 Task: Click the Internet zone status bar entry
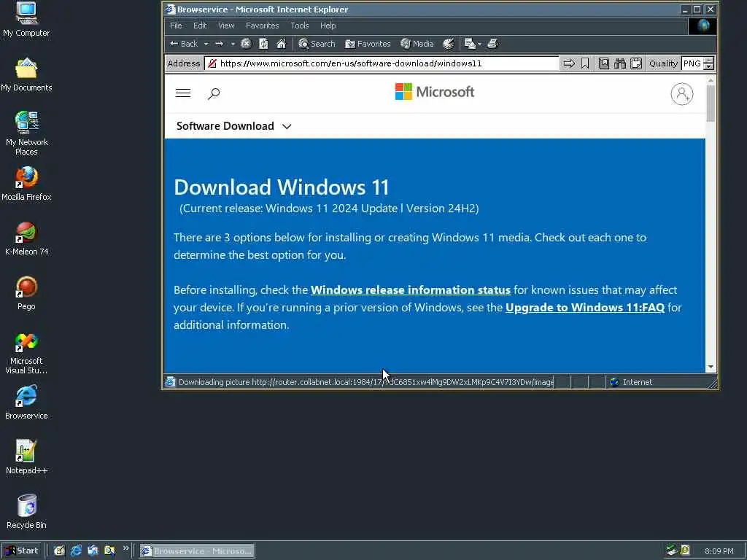(x=631, y=382)
